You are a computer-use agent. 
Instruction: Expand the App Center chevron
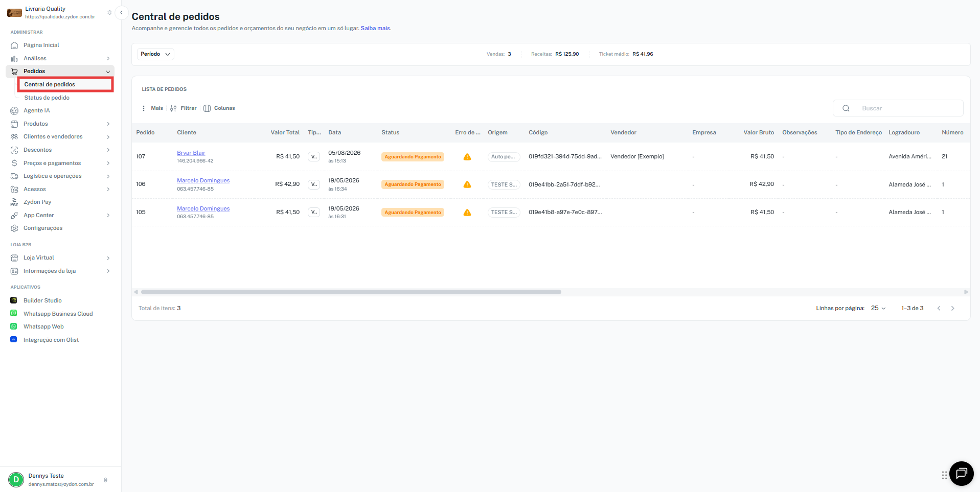tap(108, 216)
